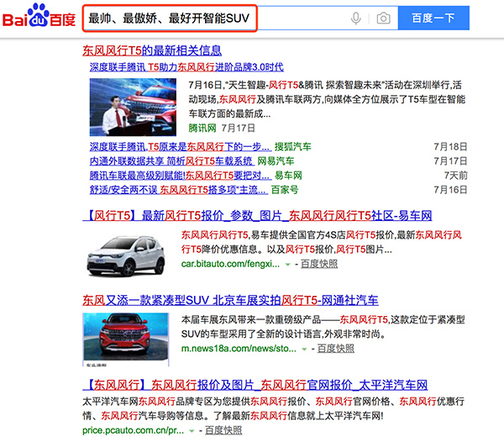
Task: Click the 7月17日 date of 网易汽车 row
Action: coord(450,160)
